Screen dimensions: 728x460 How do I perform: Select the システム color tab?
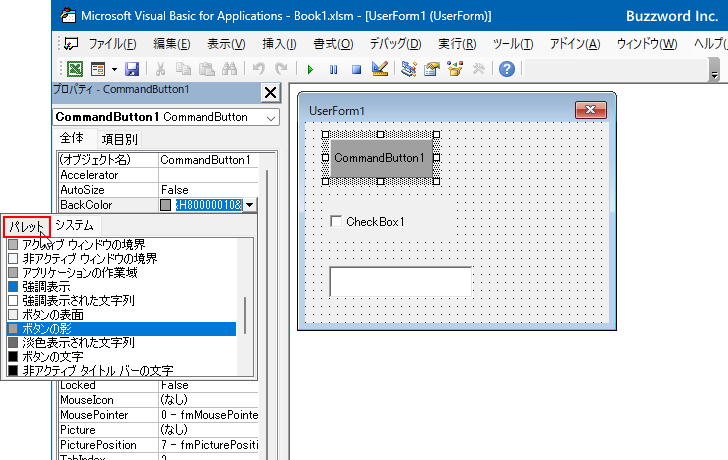(74, 226)
